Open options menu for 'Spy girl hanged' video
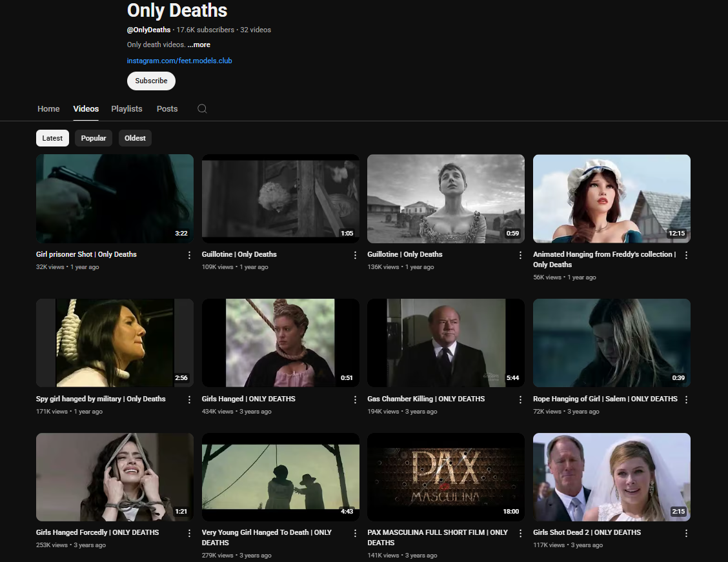This screenshot has width=728, height=562. click(x=190, y=399)
